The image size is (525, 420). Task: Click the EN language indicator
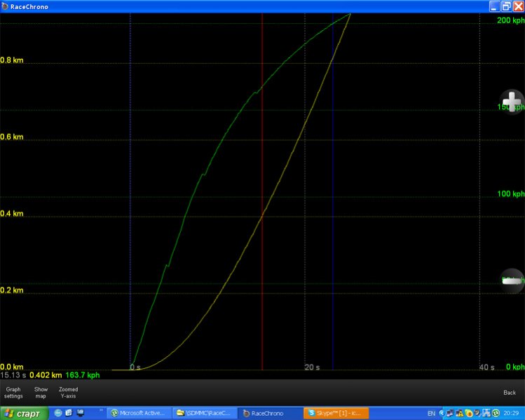431,413
